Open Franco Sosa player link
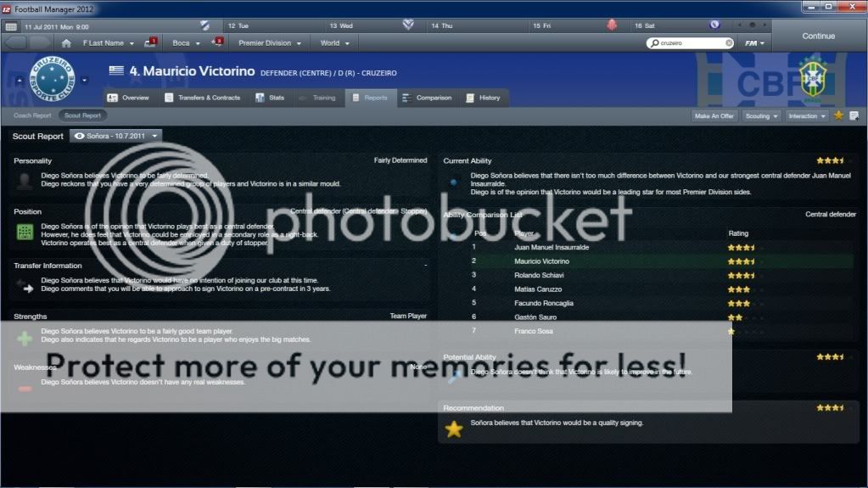 (x=533, y=331)
